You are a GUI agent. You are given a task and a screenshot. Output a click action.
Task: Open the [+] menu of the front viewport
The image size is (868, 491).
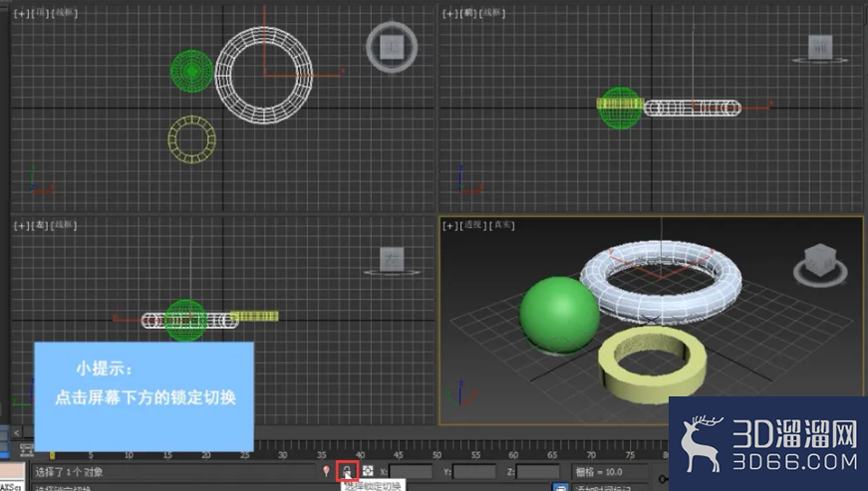point(449,13)
